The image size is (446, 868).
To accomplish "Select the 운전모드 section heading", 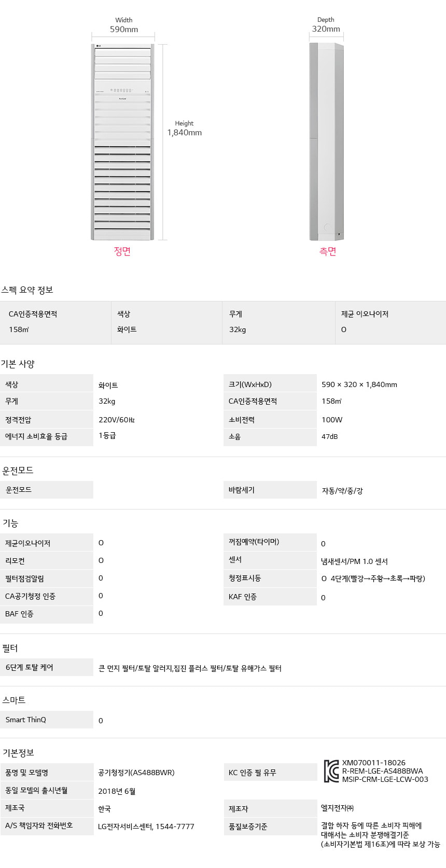I will (18, 471).
